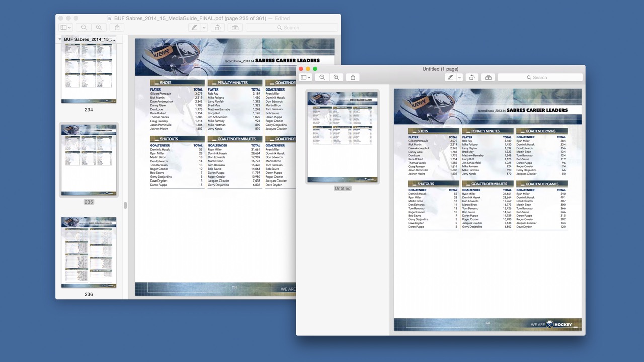Show Markup Toolbar in Untitled window
644x362 pixels.
(488, 77)
